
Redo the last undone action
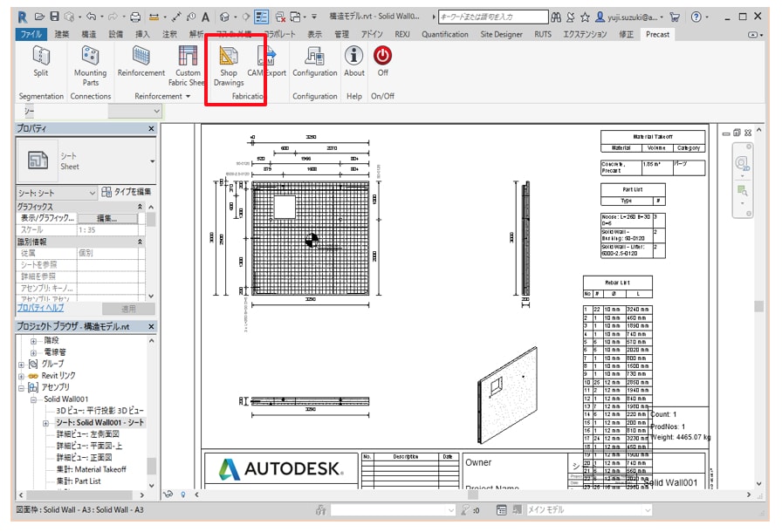[x=113, y=17]
